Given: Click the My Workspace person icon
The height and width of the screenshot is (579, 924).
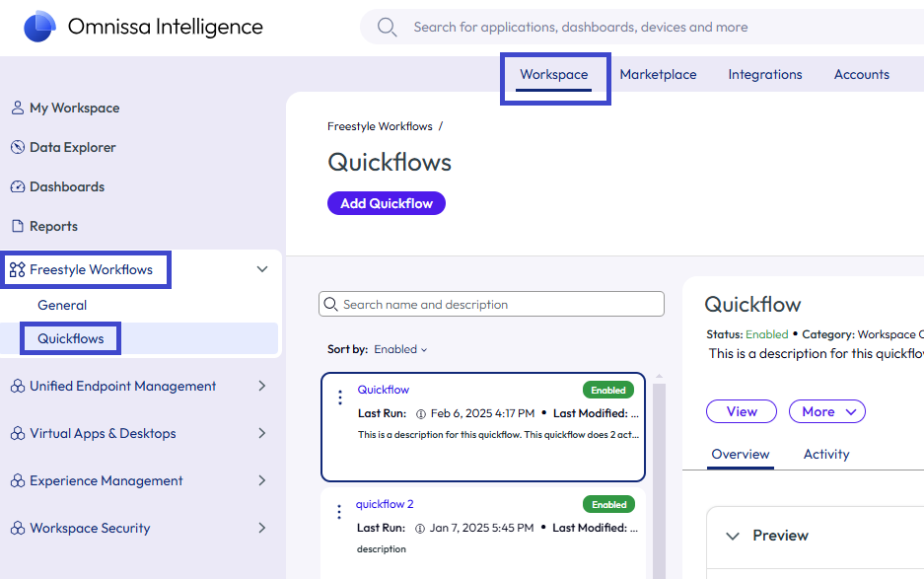Looking at the screenshot, I should (18, 108).
